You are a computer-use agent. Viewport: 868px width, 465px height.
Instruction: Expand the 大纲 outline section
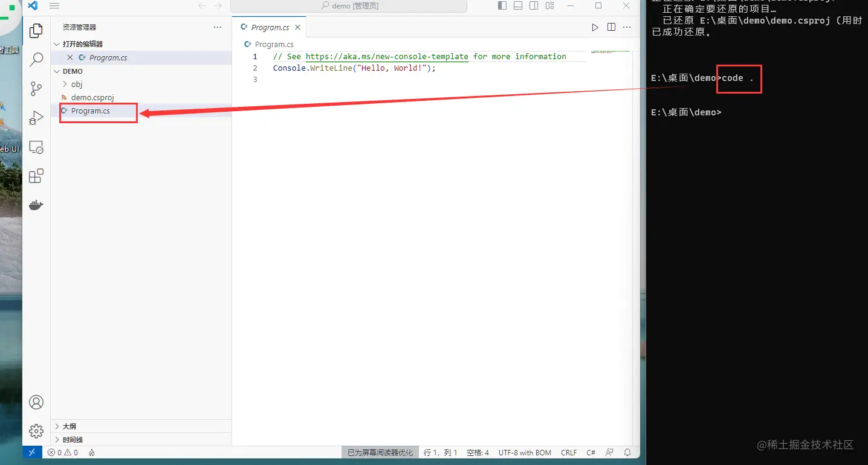tap(141, 426)
